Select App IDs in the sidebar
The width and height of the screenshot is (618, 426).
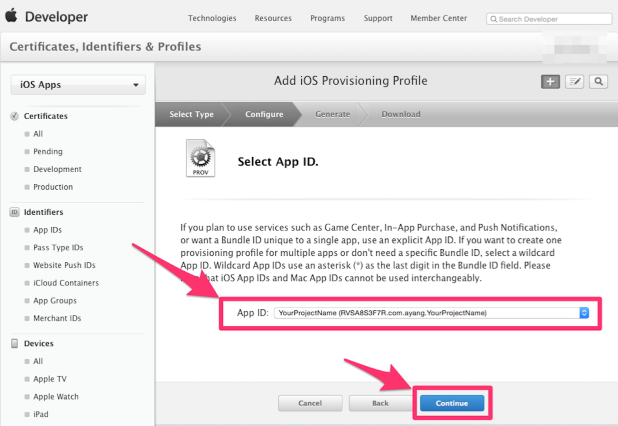pos(47,230)
